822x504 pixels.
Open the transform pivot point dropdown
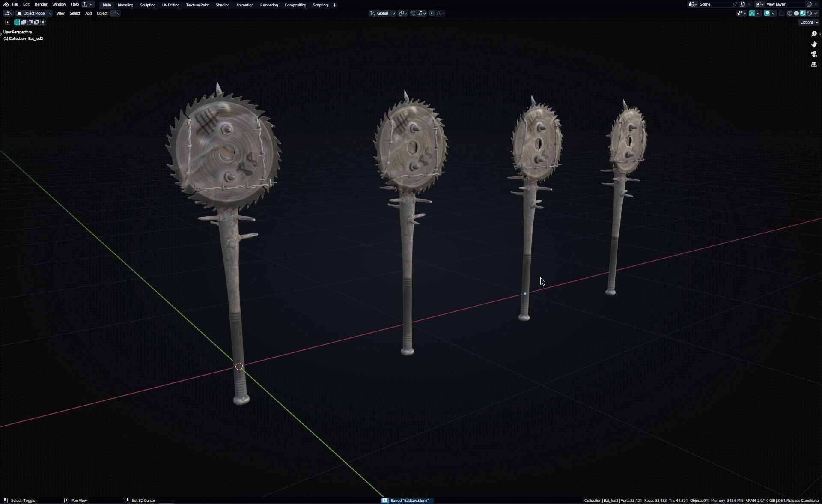[402, 13]
